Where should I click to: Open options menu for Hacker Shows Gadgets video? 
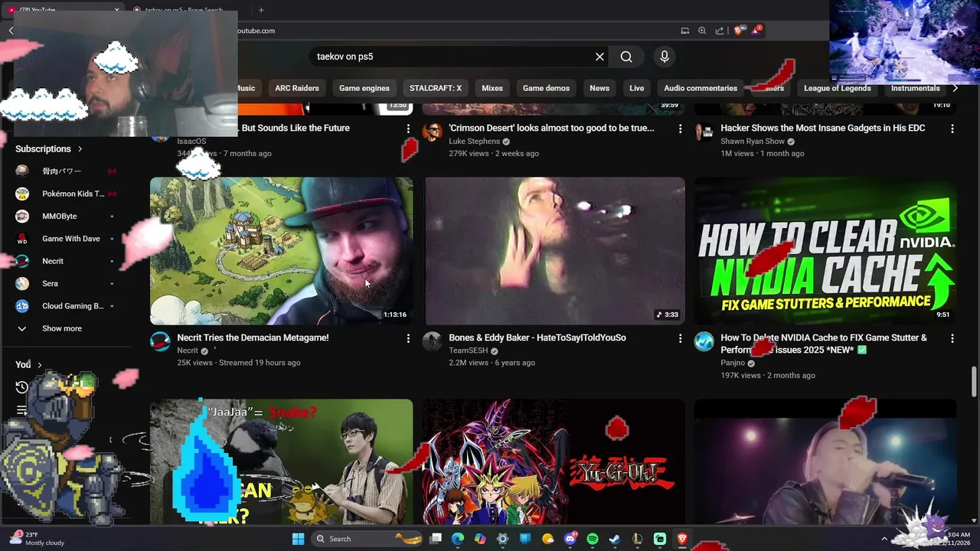tap(952, 129)
